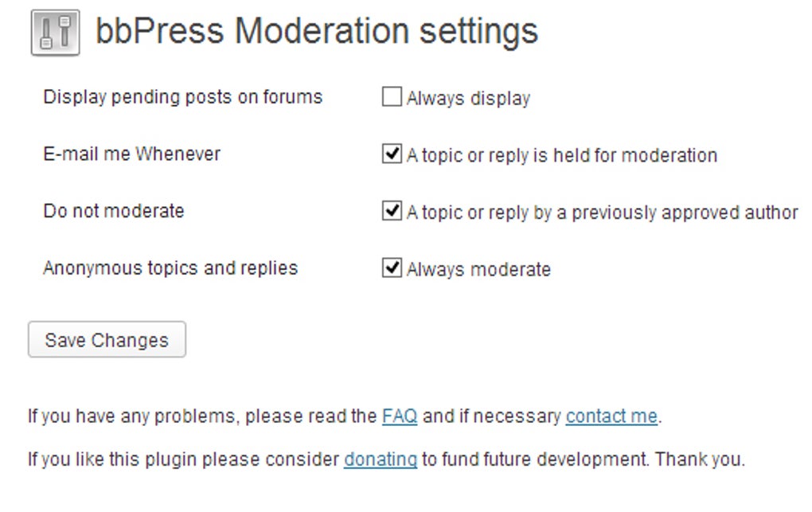Enable the Always display checkbox
812x512 pixels.
[x=391, y=97]
